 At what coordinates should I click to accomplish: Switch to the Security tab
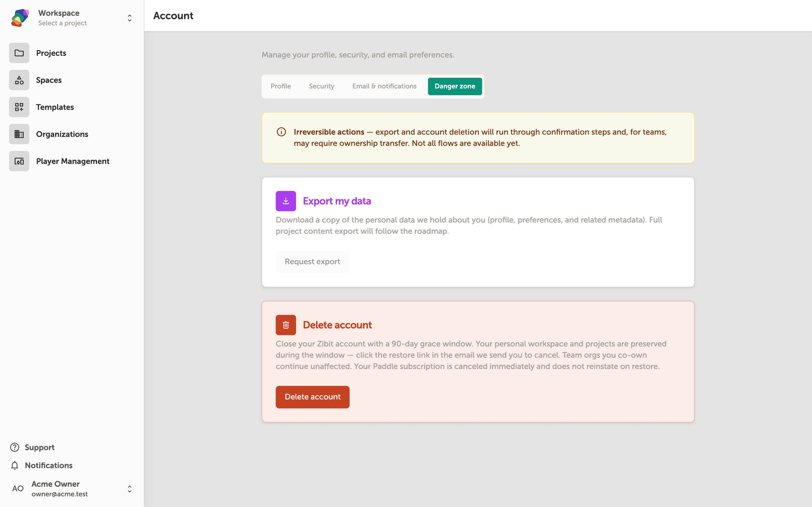click(x=321, y=86)
